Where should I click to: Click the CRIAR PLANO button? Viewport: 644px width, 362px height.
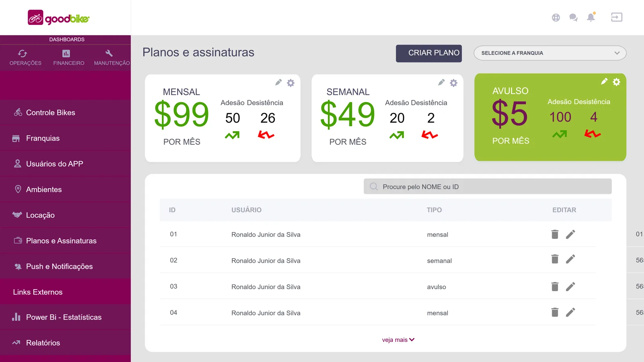click(429, 53)
